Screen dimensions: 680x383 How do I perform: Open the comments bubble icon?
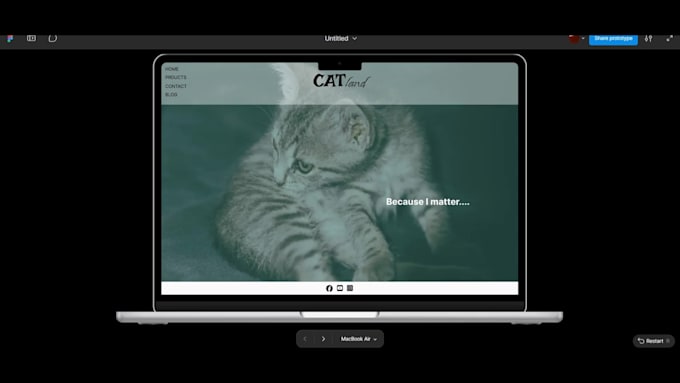tap(52, 38)
